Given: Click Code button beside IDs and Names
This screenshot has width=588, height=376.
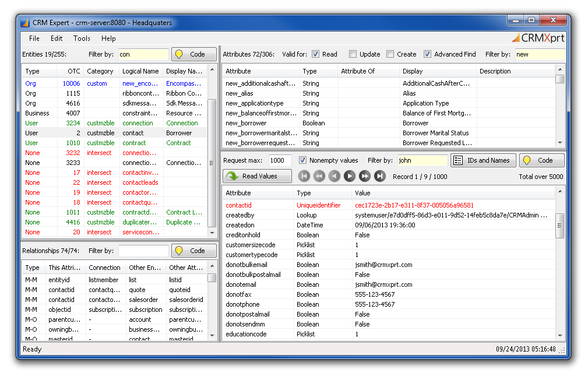Looking at the screenshot, I should (542, 160).
